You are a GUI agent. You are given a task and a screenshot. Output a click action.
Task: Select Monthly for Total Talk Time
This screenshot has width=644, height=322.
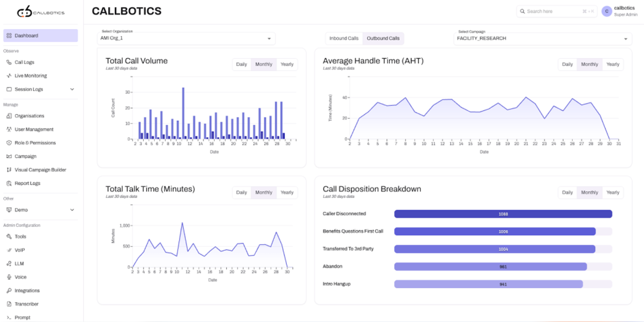(x=264, y=193)
